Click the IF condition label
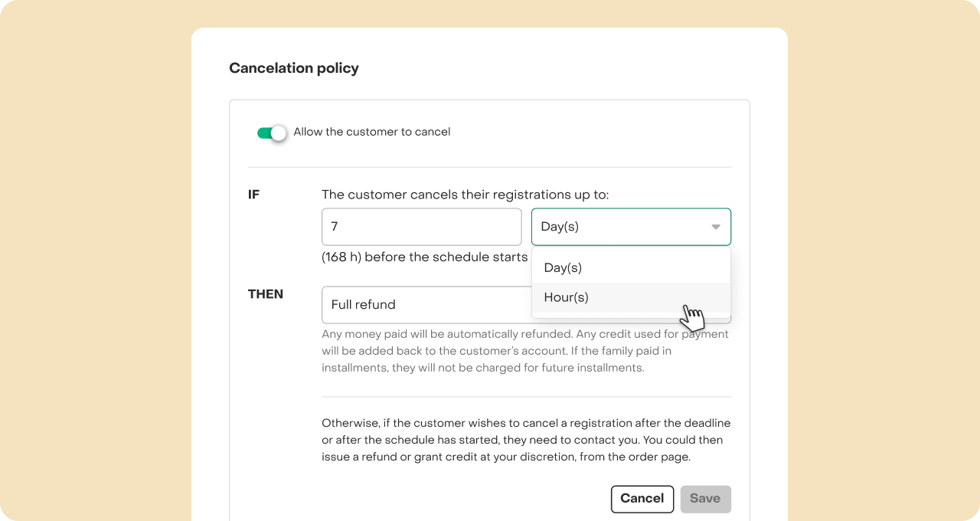The image size is (980, 521). coord(253,195)
